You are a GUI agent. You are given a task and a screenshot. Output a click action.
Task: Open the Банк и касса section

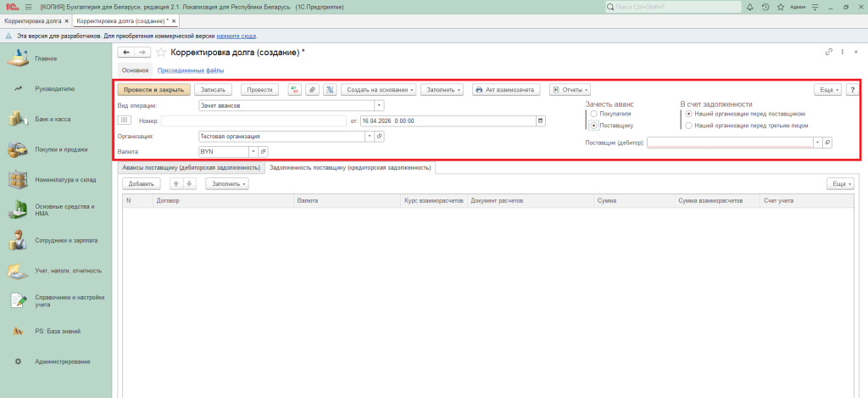click(53, 119)
